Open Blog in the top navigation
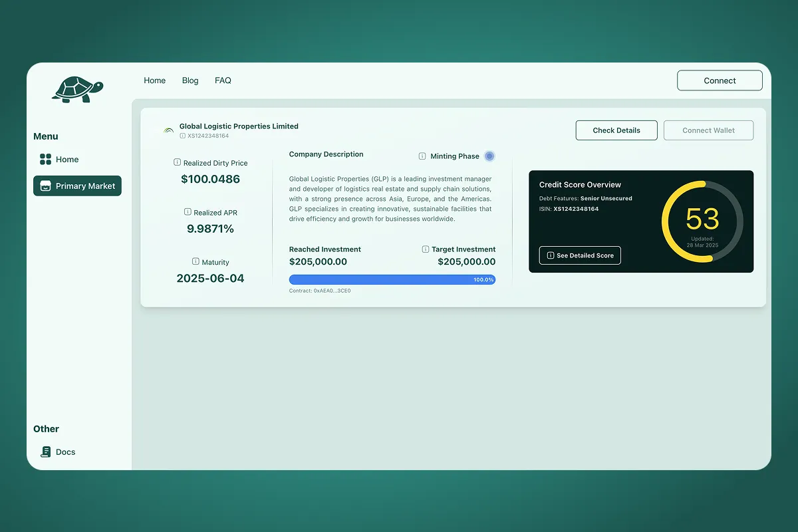 click(190, 80)
